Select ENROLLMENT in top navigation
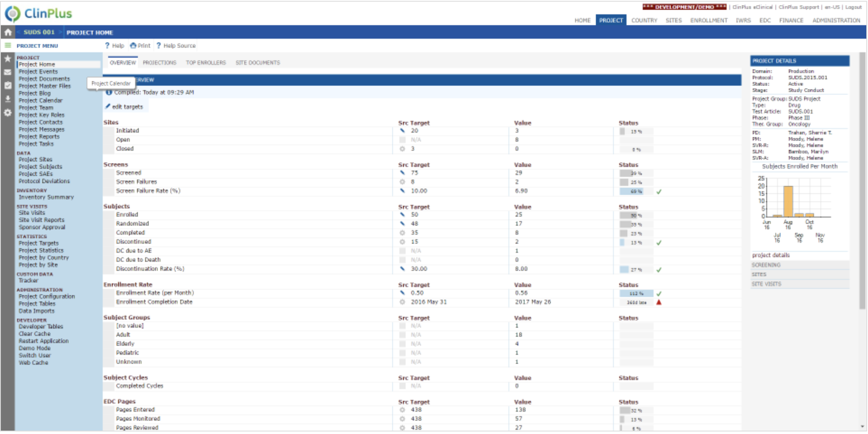Screen dimensions: 868x434 click(x=709, y=20)
